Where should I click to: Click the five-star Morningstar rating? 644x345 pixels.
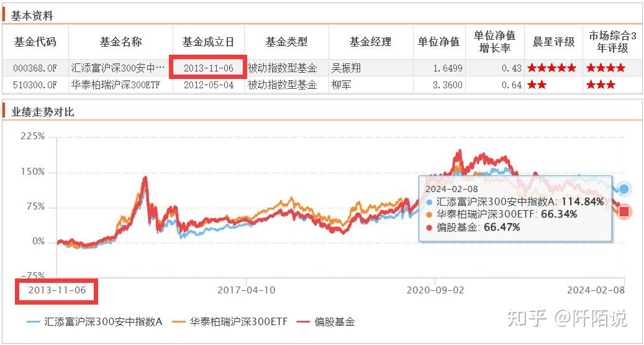[551, 68]
